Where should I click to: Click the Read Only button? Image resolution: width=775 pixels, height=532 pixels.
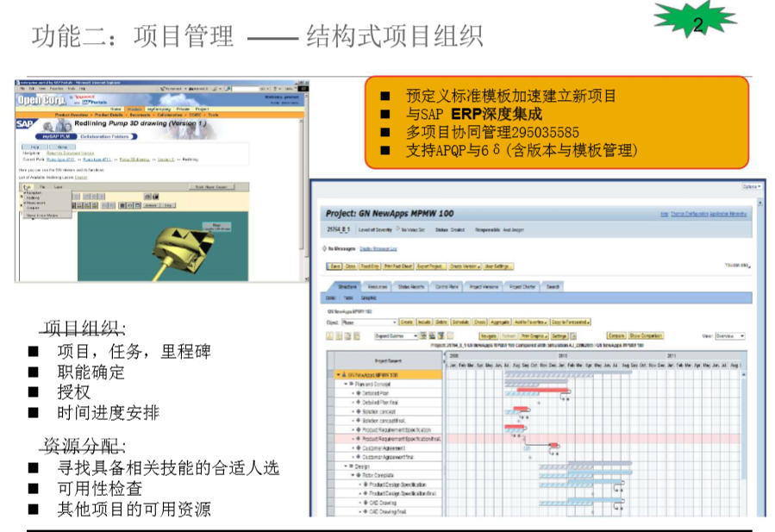[x=370, y=266]
